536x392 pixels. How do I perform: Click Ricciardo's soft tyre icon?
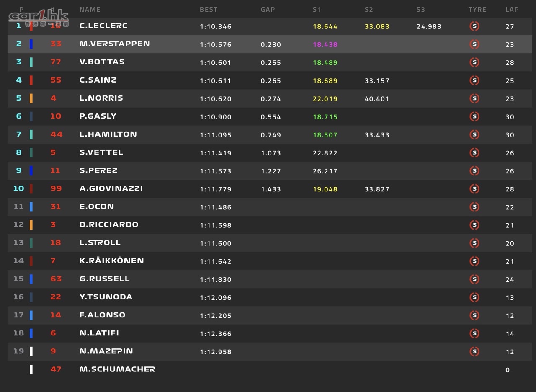474,225
